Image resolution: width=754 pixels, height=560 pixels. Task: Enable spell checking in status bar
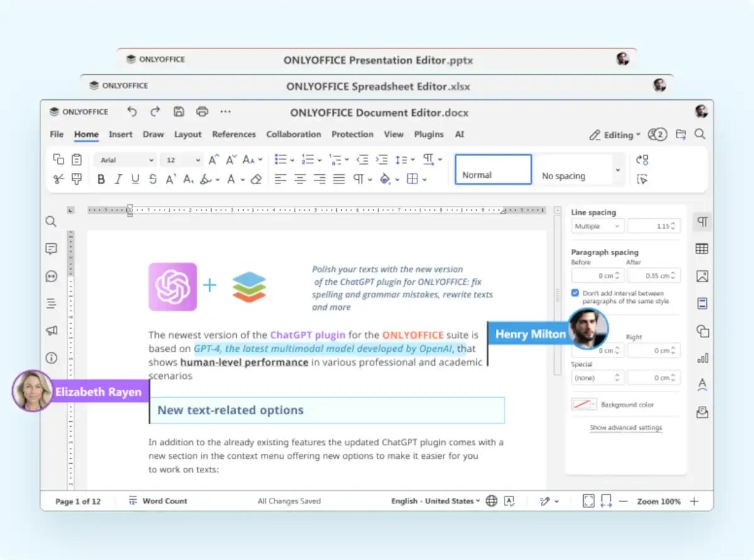[x=510, y=501]
